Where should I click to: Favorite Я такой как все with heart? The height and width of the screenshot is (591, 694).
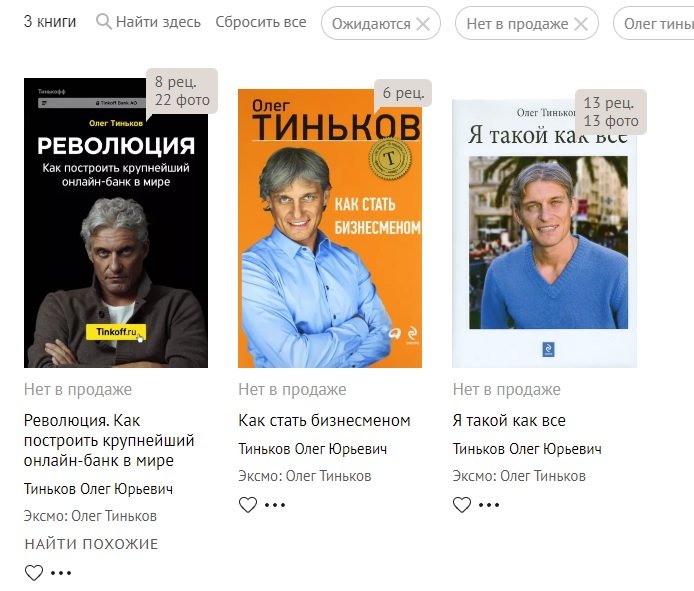(462, 505)
